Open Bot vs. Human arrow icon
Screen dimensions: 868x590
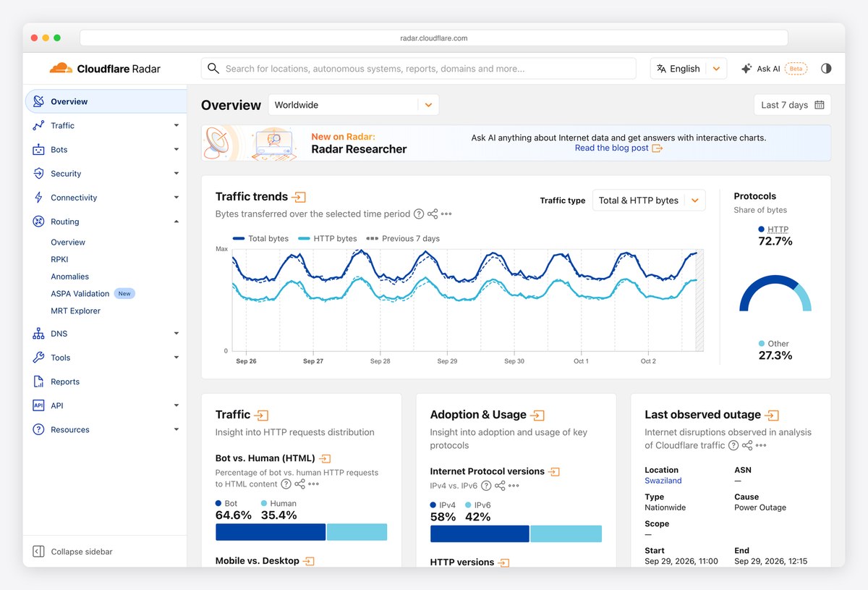coord(325,458)
